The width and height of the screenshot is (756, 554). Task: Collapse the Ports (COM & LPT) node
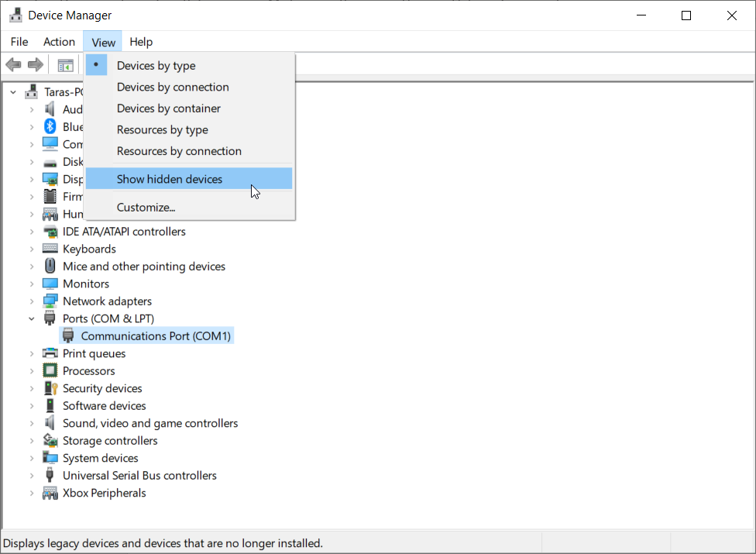[x=32, y=318]
